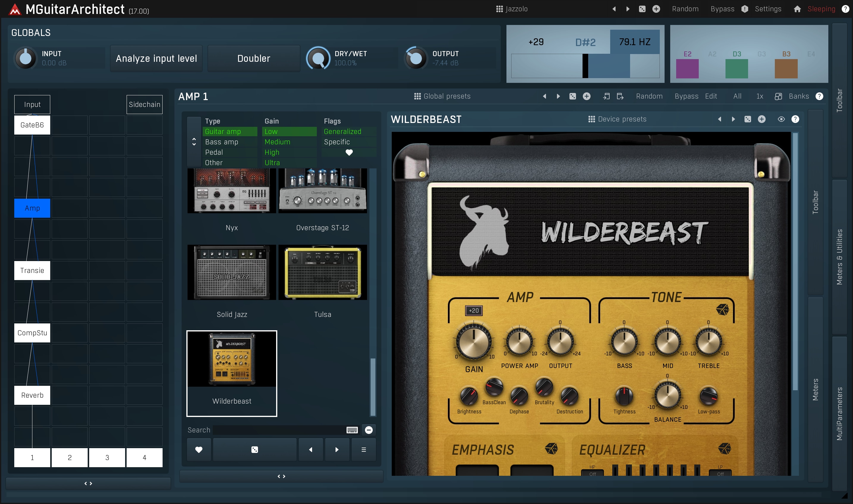Image resolution: width=853 pixels, height=504 pixels.
Task: Click the copy preset icon in AMP 1 header
Action: (x=606, y=97)
